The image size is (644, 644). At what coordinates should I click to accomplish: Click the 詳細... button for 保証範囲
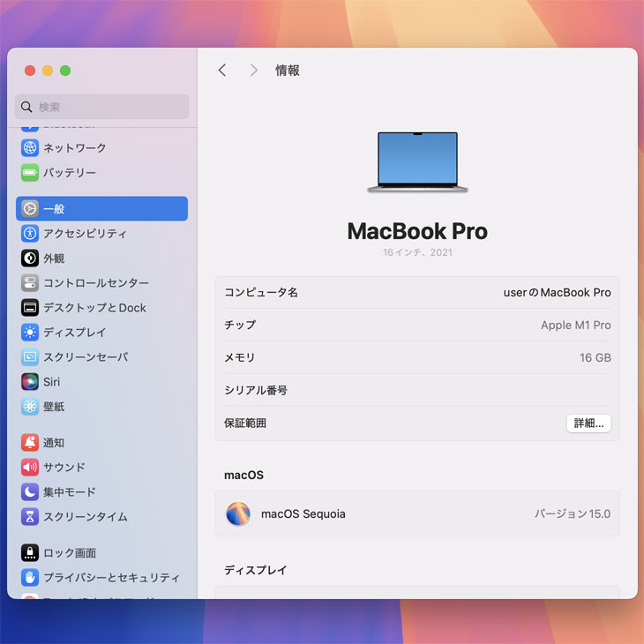click(x=588, y=423)
